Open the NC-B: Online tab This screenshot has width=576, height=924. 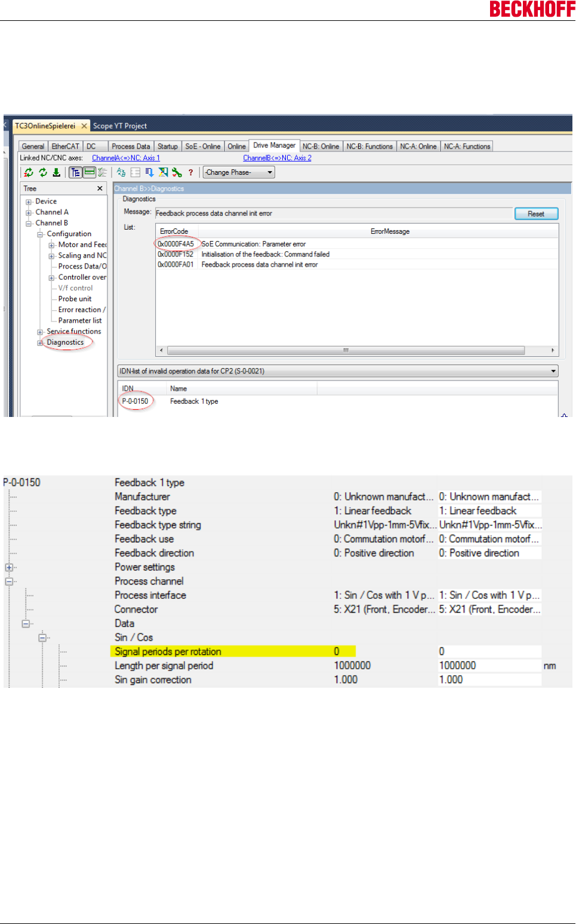[x=321, y=146]
